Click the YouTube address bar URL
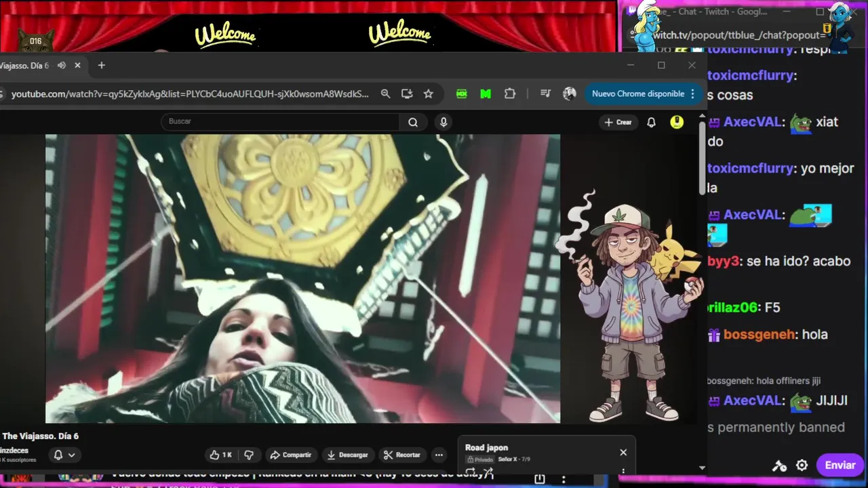This screenshot has width=868, height=488. coord(190,94)
